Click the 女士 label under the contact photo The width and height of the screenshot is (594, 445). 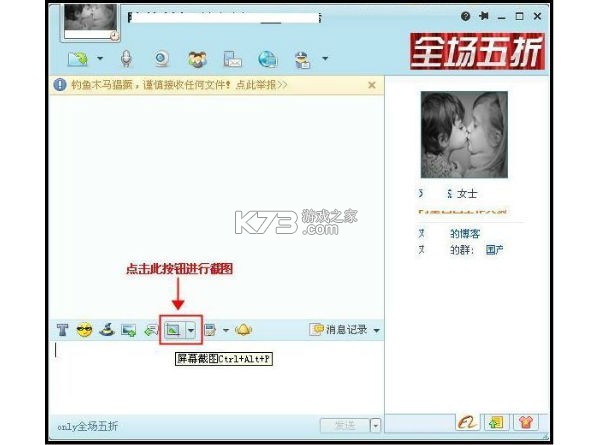(x=467, y=194)
